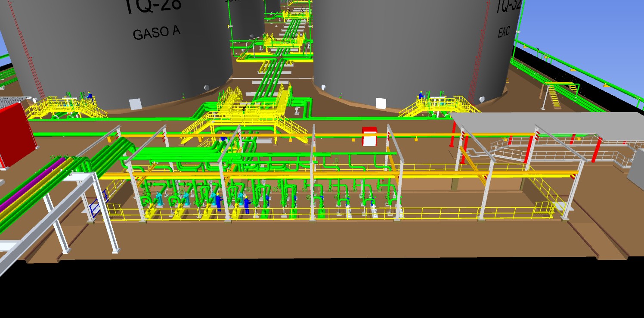Select the red and white cabinet box
The image size is (644, 318).
pyautogui.click(x=369, y=136)
